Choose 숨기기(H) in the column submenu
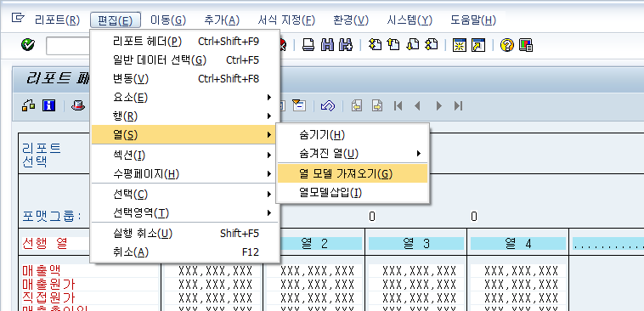 pos(353,135)
